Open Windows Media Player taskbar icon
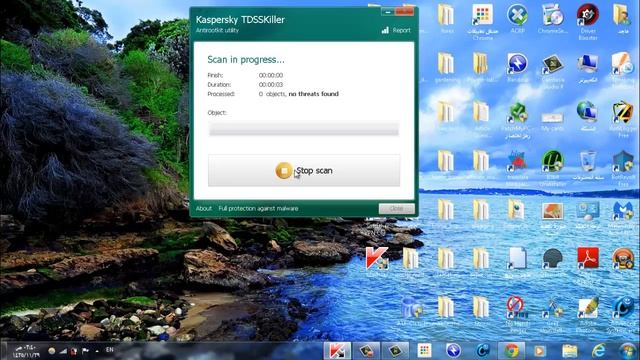Screen dimensions: 640x360 click(540, 351)
